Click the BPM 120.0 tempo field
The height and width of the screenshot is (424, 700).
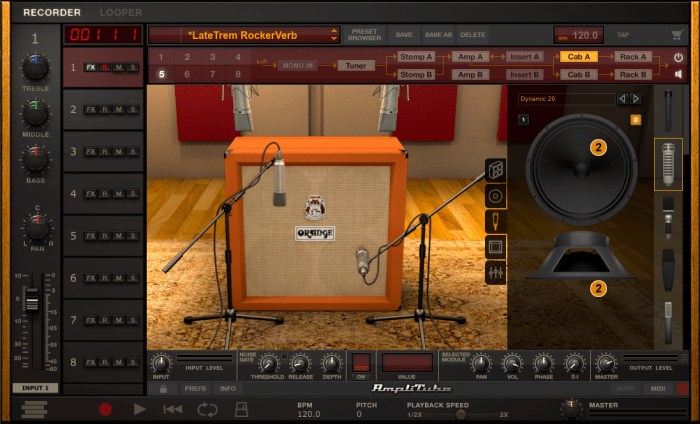point(579,35)
